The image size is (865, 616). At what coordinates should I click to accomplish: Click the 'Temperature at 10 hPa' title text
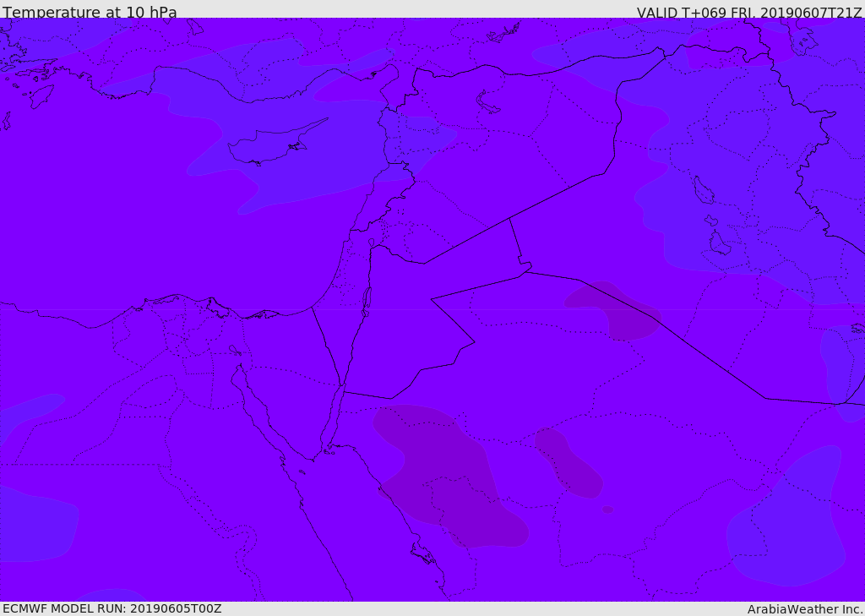coord(90,12)
